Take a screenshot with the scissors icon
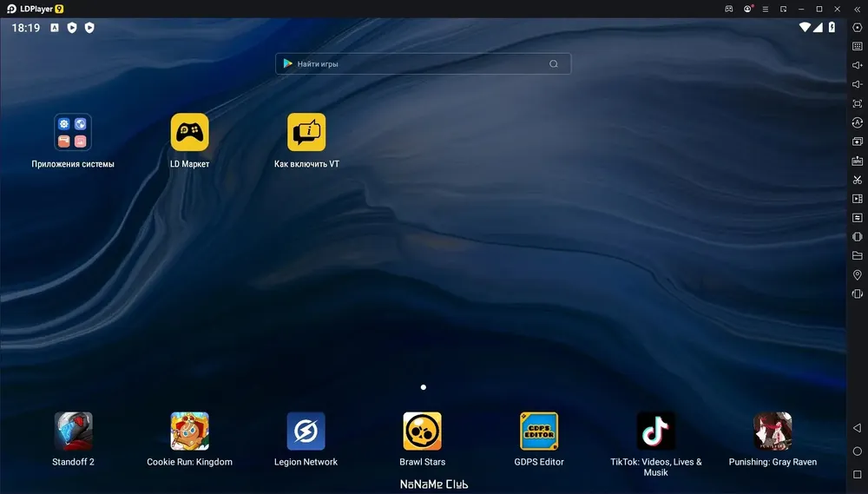 857,180
